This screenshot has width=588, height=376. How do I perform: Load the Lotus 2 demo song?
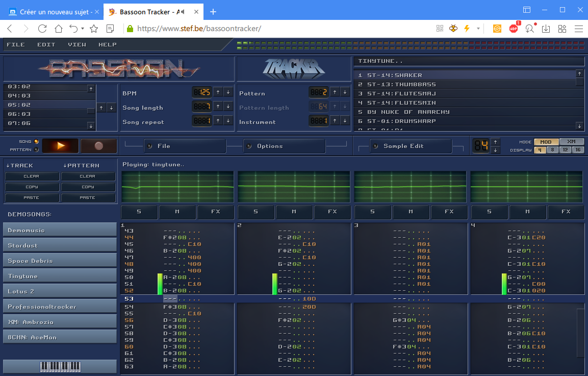[x=60, y=291]
